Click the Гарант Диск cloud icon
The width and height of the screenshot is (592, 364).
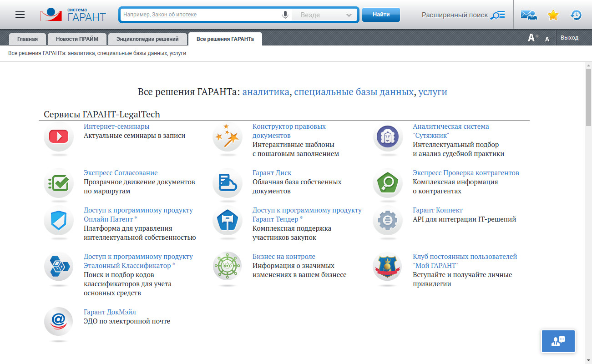228,183
